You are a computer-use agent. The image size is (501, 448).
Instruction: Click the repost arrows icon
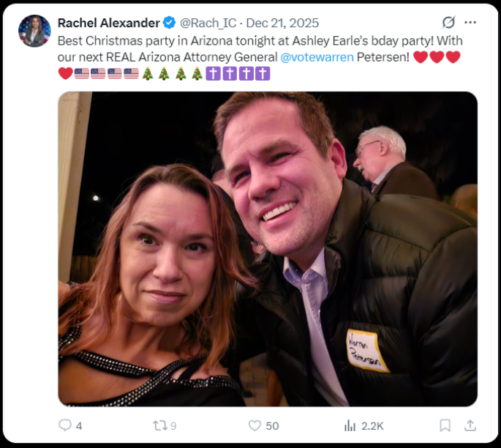pos(159,425)
